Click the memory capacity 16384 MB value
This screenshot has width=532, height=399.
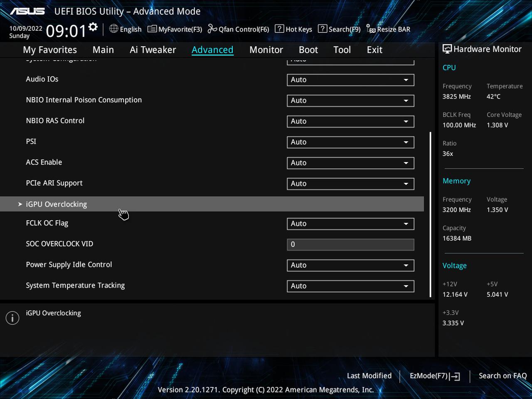pos(457,239)
